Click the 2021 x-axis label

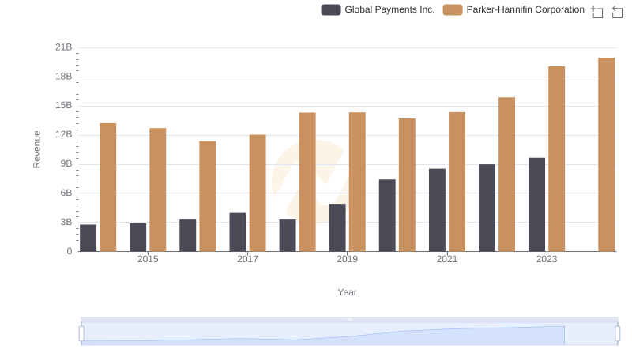pyautogui.click(x=447, y=259)
